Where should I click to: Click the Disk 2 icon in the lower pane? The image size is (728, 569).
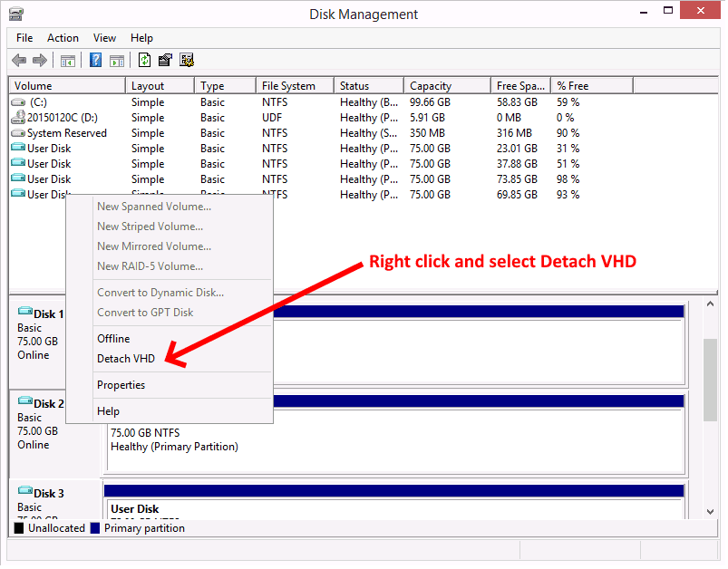click(x=25, y=401)
